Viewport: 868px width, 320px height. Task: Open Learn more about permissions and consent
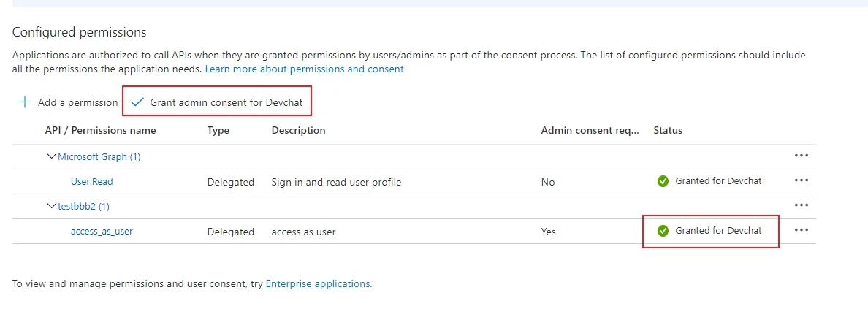pyautogui.click(x=304, y=69)
